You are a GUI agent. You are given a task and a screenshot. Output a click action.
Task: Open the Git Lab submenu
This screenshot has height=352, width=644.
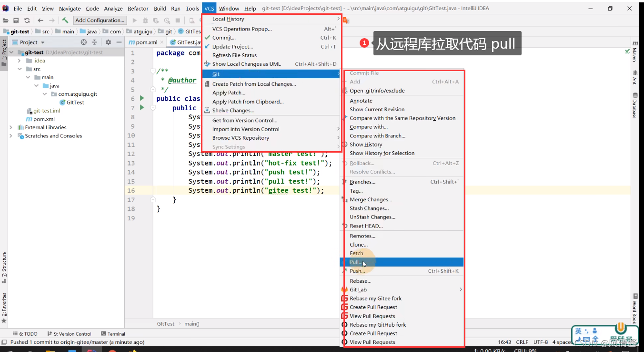[402, 290]
